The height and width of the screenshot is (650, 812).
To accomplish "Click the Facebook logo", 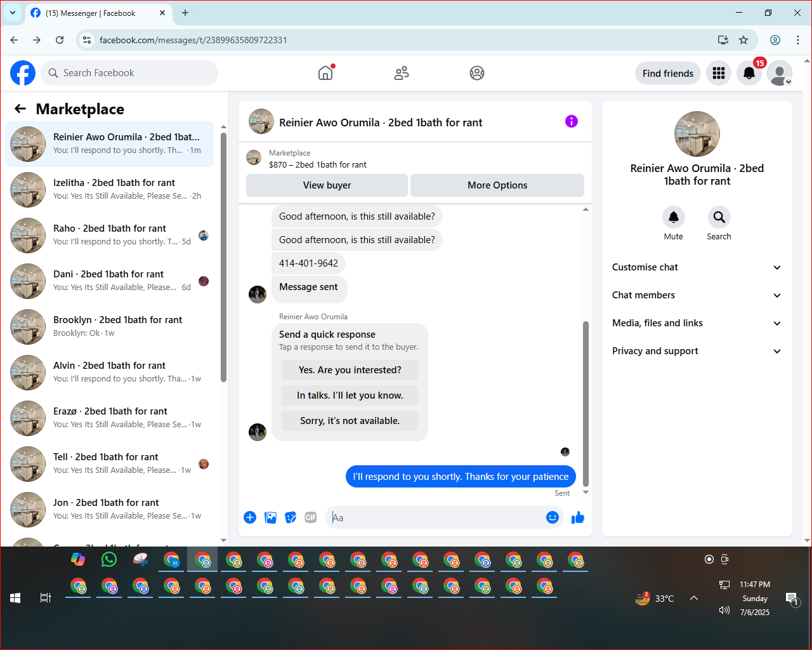I will (23, 73).
